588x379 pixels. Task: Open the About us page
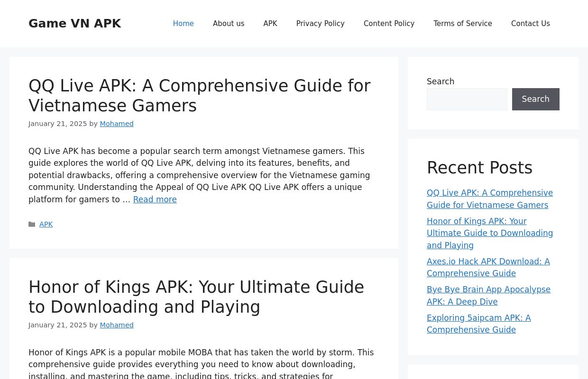tap(229, 24)
